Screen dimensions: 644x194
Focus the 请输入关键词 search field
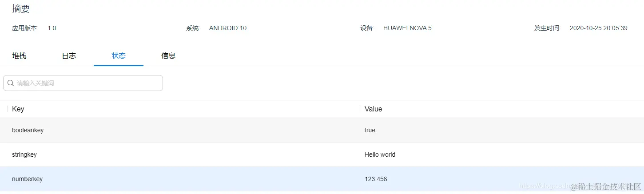83,83
